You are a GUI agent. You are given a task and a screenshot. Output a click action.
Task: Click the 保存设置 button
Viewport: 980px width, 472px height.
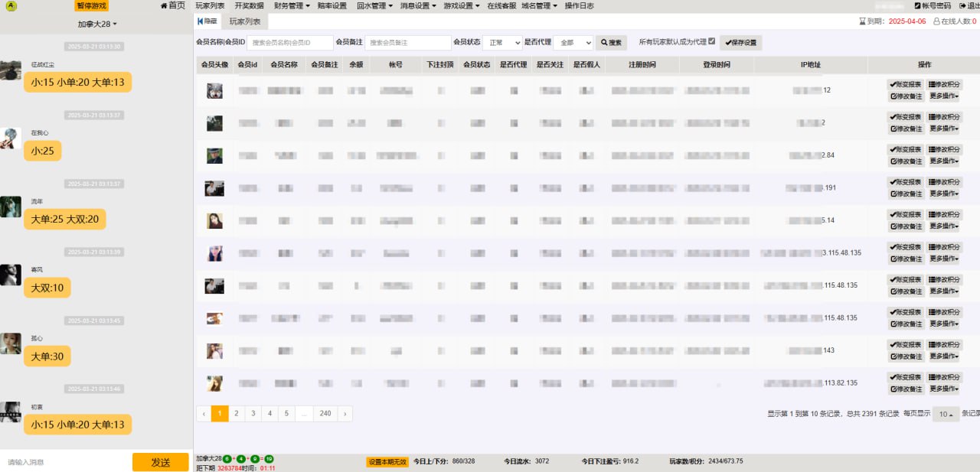[x=739, y=42]
